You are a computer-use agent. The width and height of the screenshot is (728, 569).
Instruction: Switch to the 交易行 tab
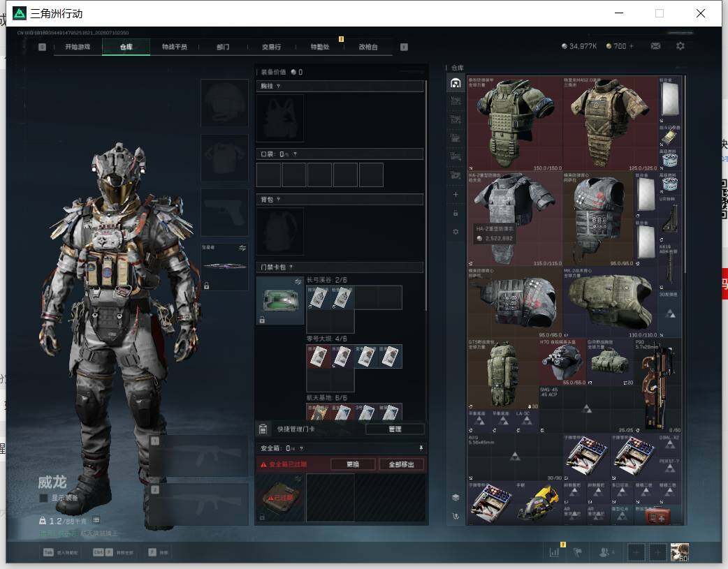point(271,47)
